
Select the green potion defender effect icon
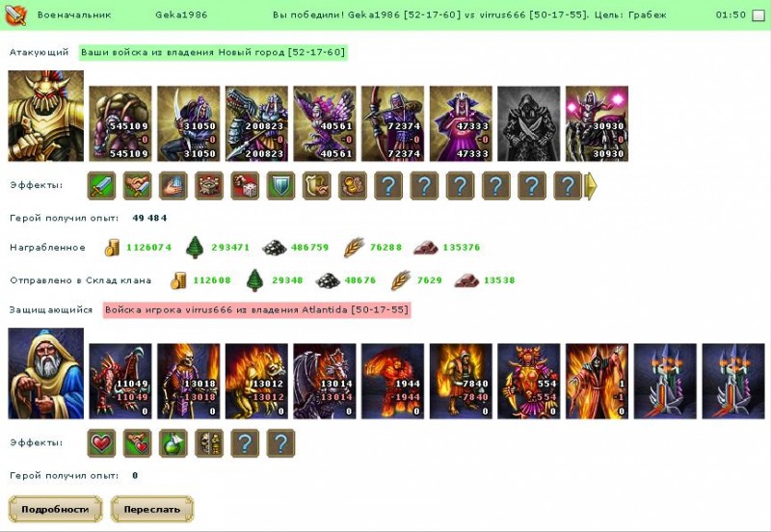tap(173, 443)
